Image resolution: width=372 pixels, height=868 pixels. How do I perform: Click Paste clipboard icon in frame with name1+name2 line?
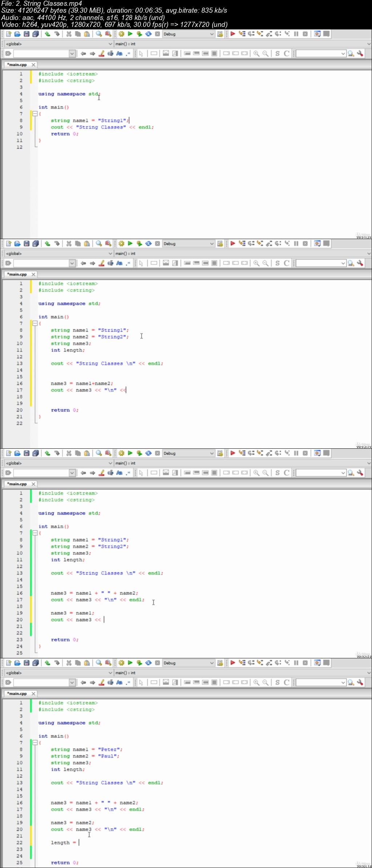tap(87, 243)
